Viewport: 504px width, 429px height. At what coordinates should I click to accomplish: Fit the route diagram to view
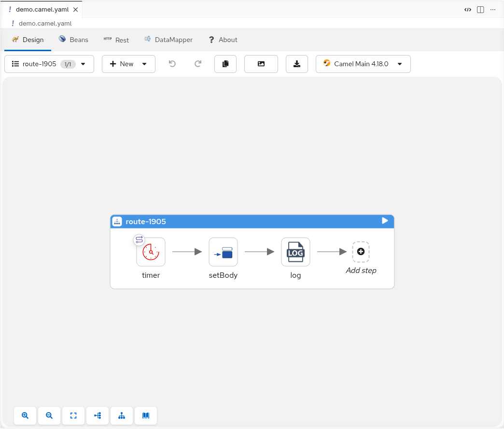(x=73, y=415)
